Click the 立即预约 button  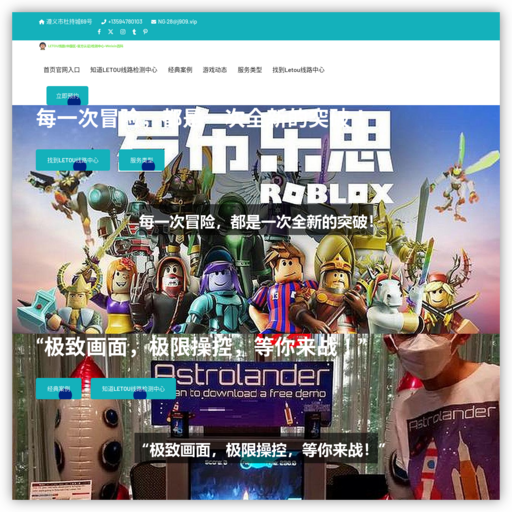click(67, 96)
